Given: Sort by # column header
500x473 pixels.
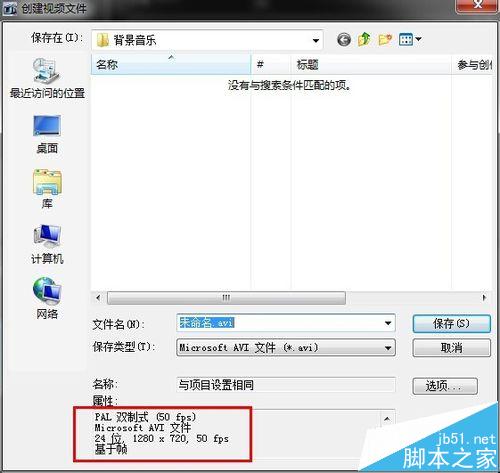Looking at the screenshot, I should tap(270, 64).
